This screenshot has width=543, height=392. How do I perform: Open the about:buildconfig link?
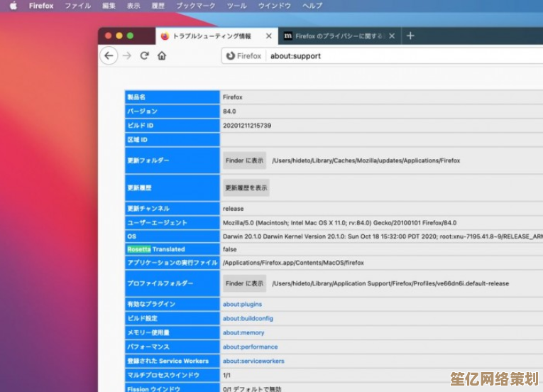coord(248,318)
